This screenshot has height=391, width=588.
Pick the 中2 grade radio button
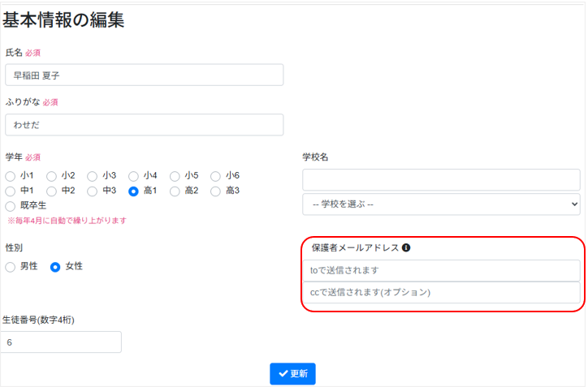point(51,191)
